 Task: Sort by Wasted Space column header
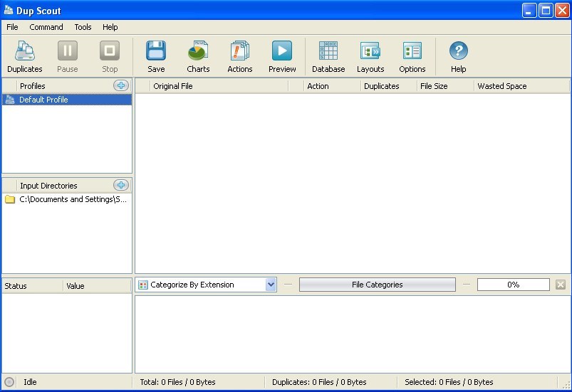521,86
